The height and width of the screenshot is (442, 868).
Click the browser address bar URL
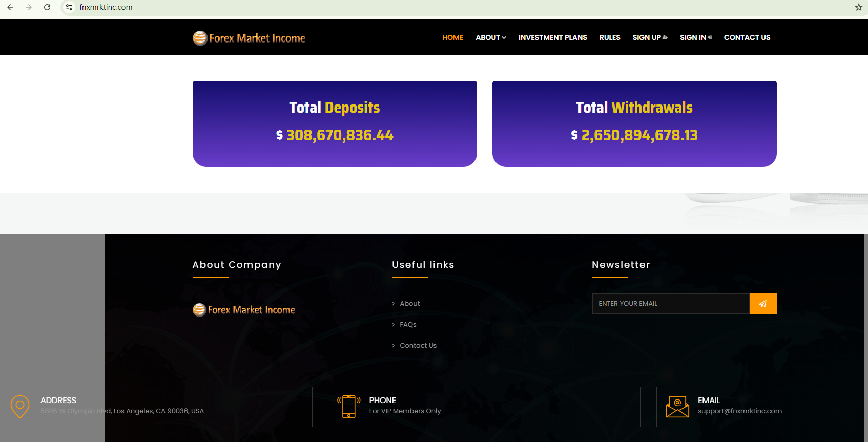point(106,7)
